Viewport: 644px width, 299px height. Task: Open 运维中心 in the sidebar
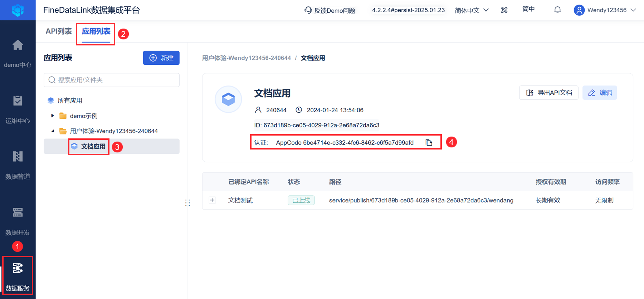pos(18,109)
